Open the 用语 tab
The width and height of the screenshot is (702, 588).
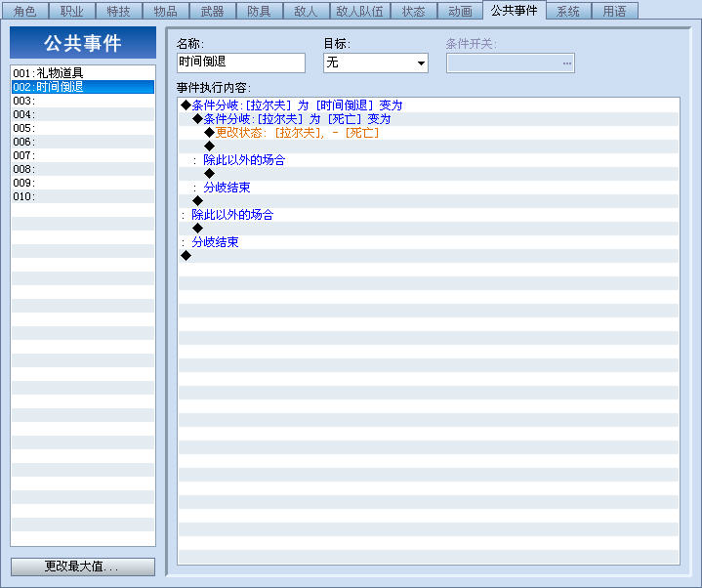click(x=615, y=11)
